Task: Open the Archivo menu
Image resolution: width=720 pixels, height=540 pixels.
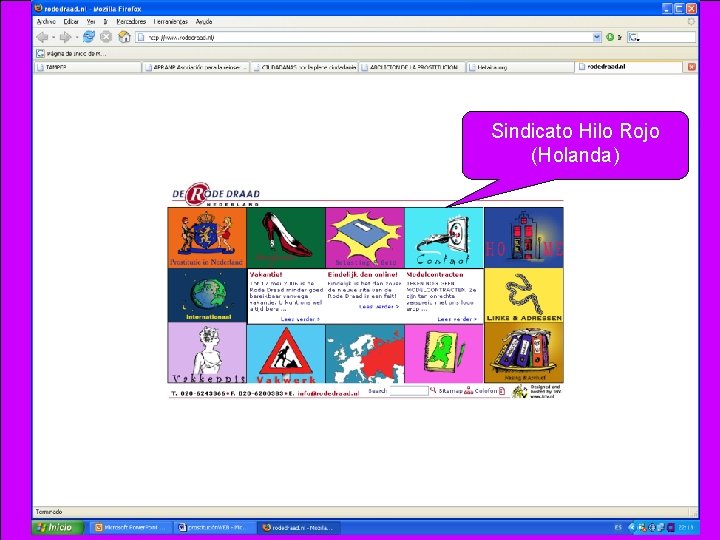Action: pos(46,22)
